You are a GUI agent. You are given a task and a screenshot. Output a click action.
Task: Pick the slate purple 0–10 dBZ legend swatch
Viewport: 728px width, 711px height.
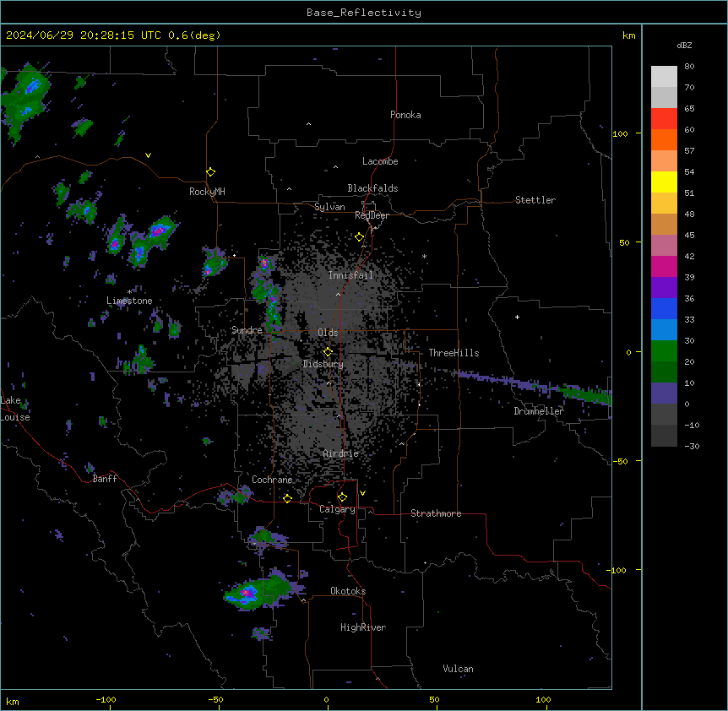tap(664, 393)
